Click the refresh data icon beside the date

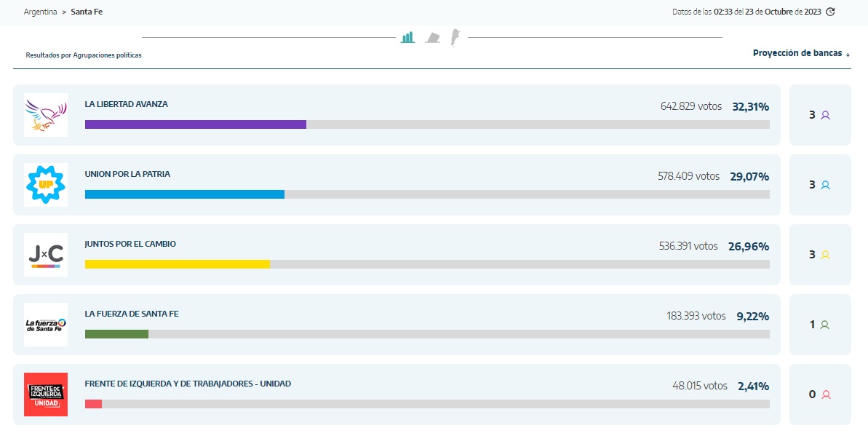point(830,12)
